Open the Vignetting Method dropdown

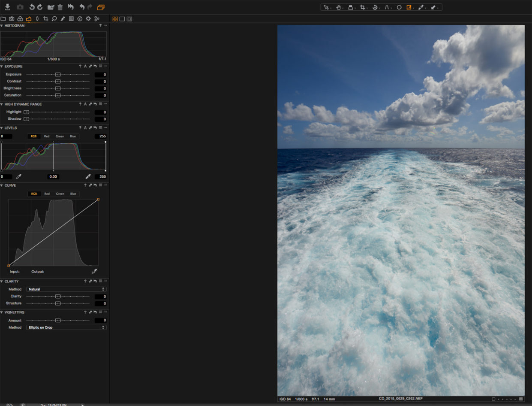tap(66, 327)
